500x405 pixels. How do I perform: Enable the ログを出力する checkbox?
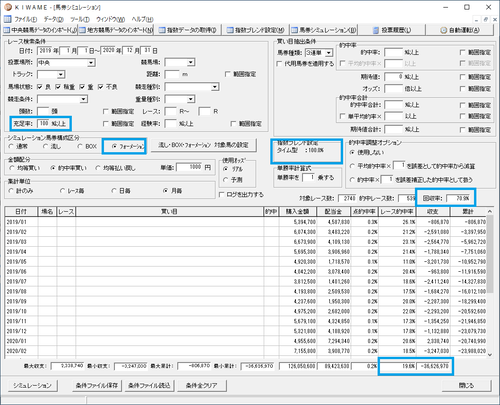click(x=221, y=194)
